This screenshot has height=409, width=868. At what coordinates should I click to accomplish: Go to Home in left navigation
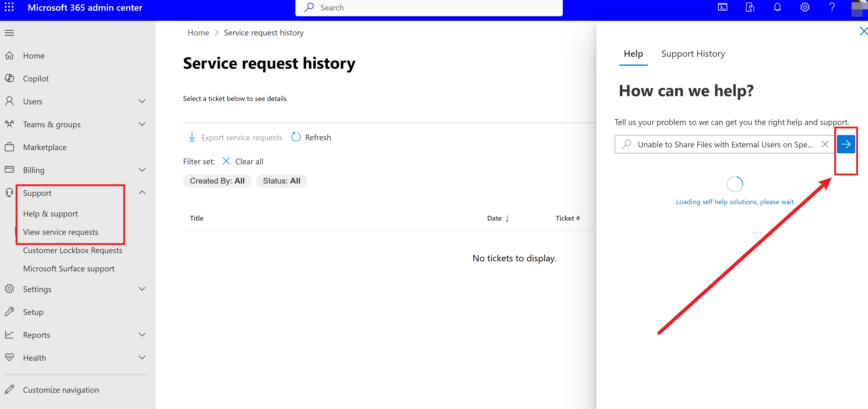[x=34, y=56]
